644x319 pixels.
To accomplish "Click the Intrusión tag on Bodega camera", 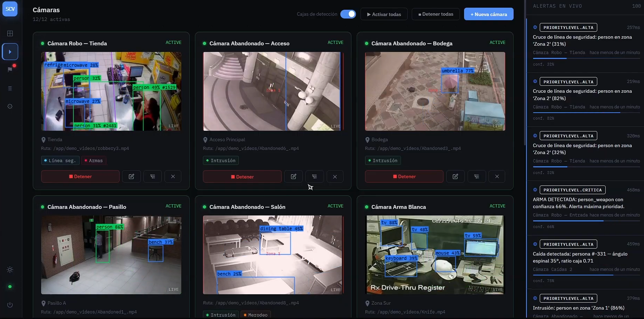I will pos(383,160).
